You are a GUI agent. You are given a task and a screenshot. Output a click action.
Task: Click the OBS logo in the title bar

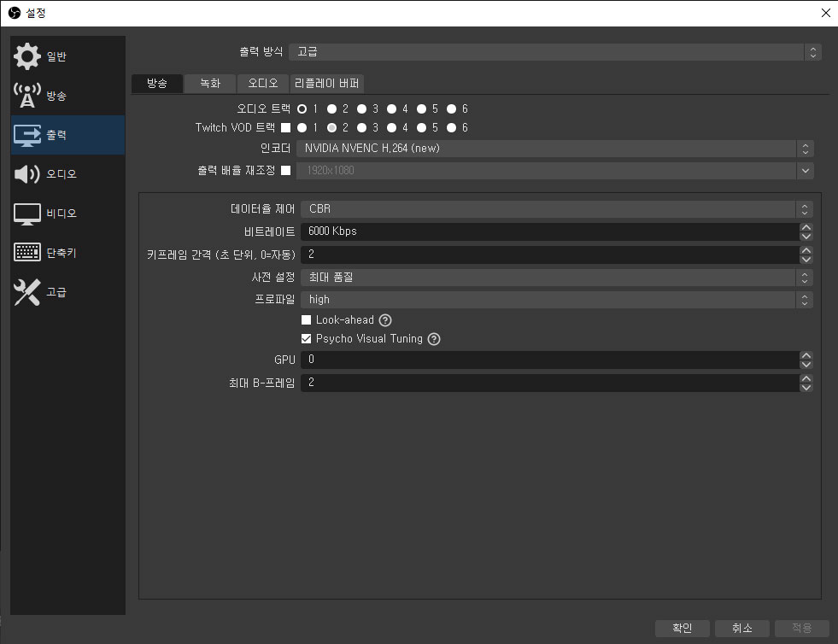coord(15,13)
